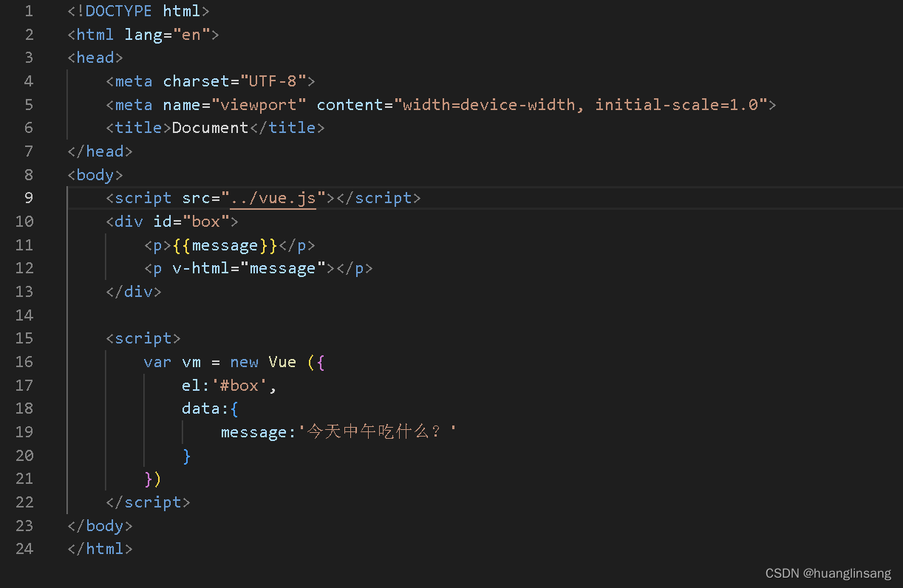Screen dimensions: 903x588
Task: Click the opening <head> tag
Action: 95,58
